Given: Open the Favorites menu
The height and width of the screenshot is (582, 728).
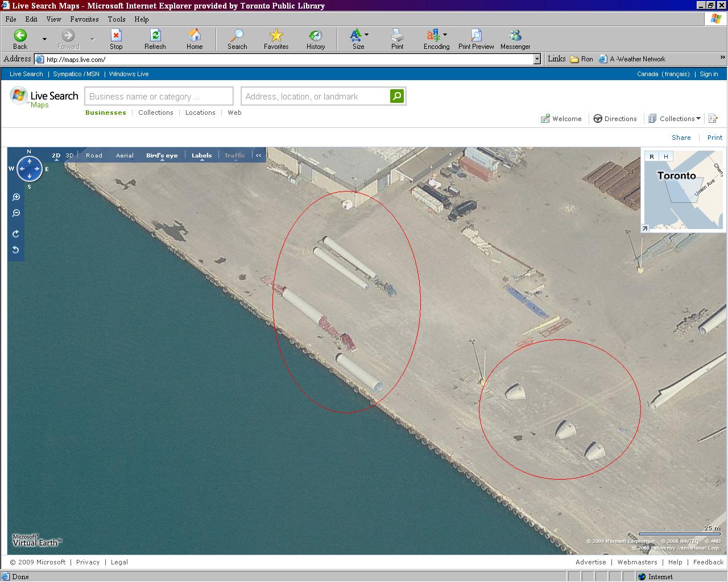Looking at the screenshot, I should click(84, 19).
